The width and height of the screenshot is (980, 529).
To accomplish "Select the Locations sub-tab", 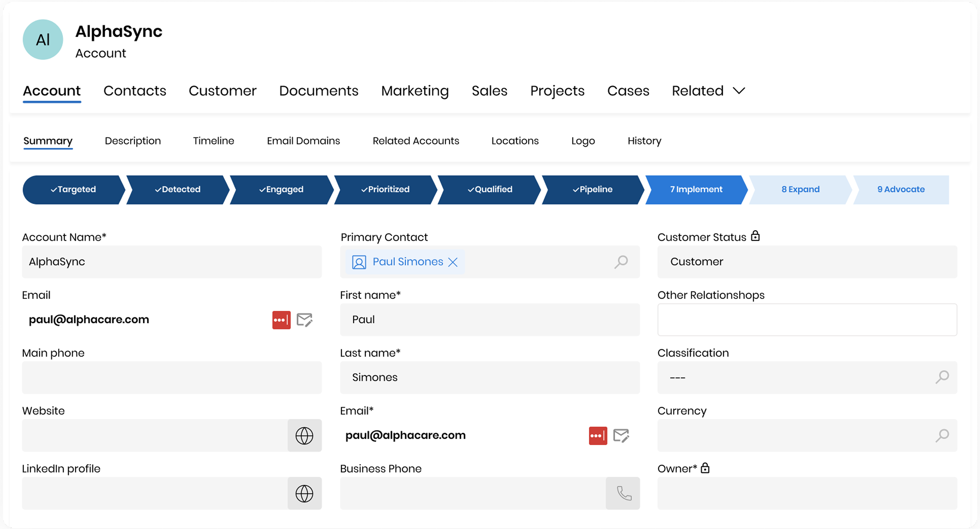I will click(515, 141).
